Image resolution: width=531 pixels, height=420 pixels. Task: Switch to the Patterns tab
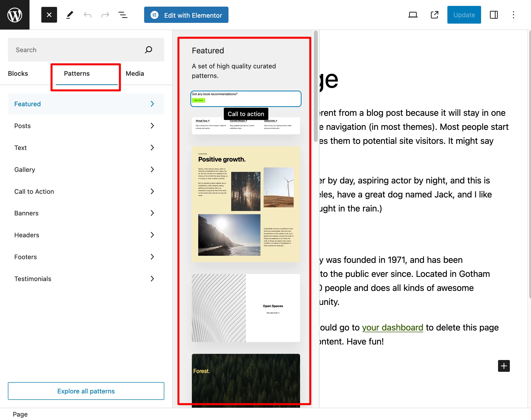[x=77, y=73]
